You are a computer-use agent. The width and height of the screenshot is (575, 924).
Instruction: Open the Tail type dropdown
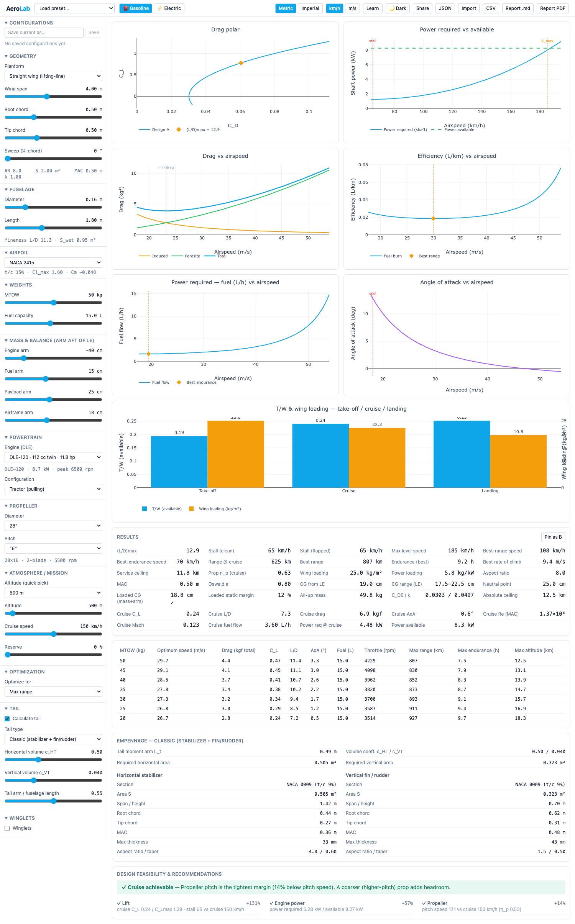pos(53,739)
